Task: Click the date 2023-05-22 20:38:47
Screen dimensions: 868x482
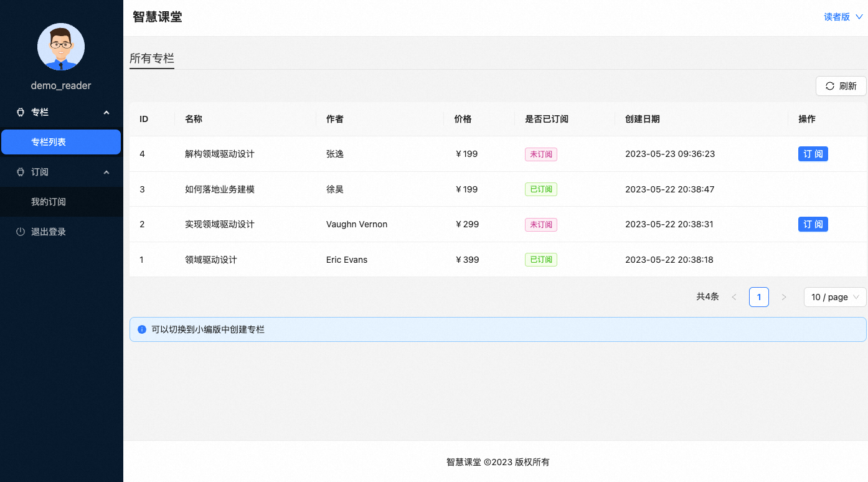Action: (x=670, y=189)
